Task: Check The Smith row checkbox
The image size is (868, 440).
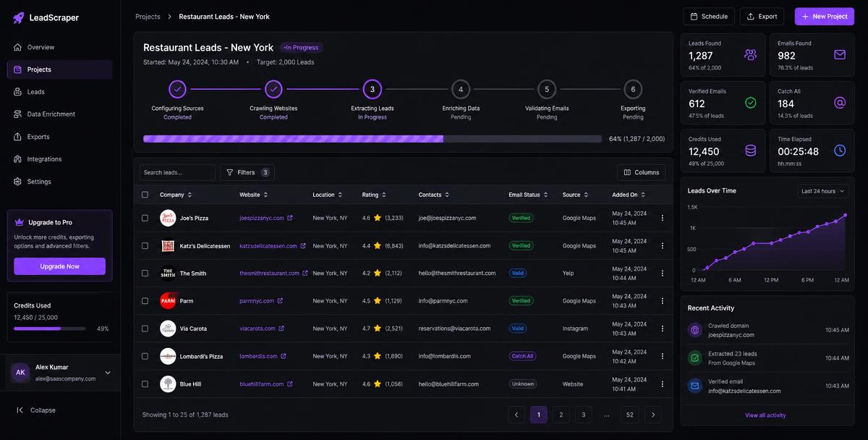Action: point(145,274)
